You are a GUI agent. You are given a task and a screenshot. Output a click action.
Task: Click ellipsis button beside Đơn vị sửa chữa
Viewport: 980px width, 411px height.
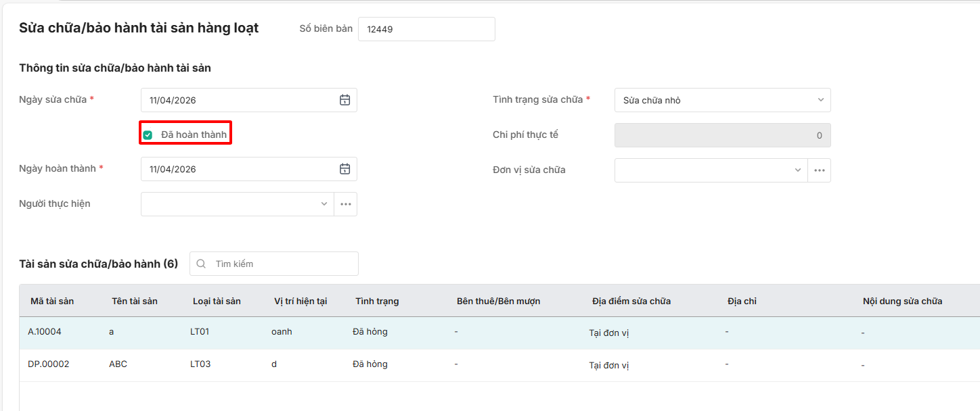pyautogui.click(x=820, y=170)
